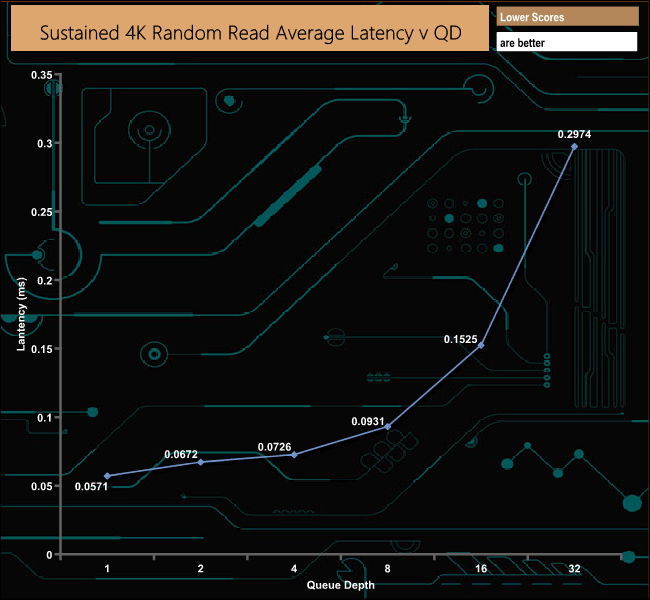Click the 'Lower Scores' legend box
The width and height of the screenshot is (650, 600).
pyautogui.click(x=567, y=17)
